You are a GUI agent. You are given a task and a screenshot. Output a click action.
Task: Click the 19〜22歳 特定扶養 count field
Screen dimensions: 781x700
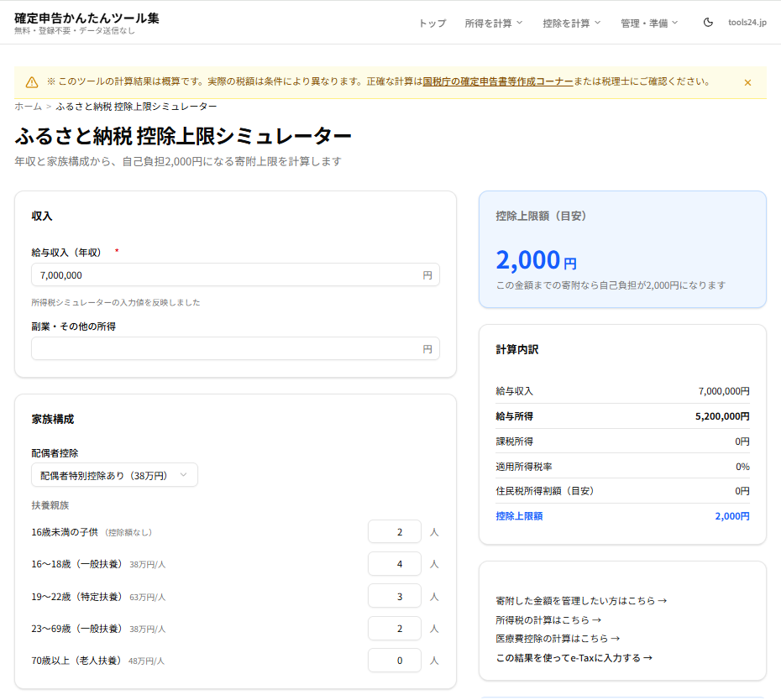395,597
